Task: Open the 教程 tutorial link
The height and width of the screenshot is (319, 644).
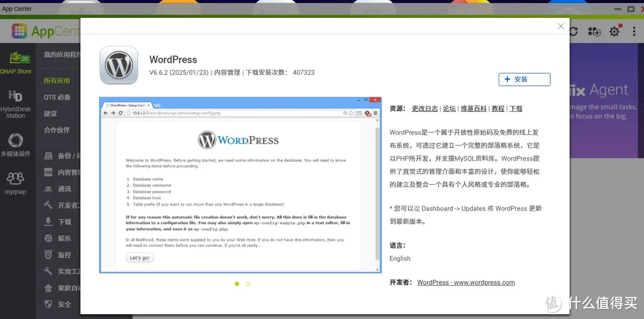Action: pyautogui.click(x=498, y=109)
